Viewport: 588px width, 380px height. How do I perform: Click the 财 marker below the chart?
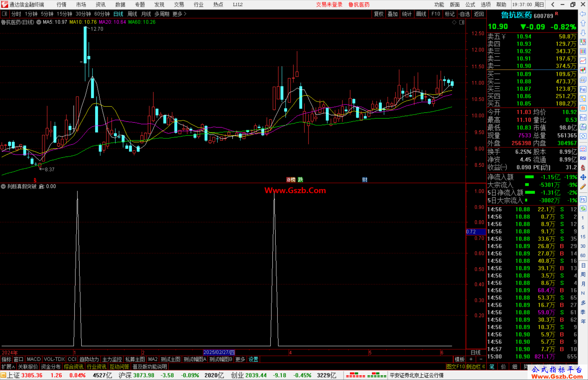coord(365,180)
